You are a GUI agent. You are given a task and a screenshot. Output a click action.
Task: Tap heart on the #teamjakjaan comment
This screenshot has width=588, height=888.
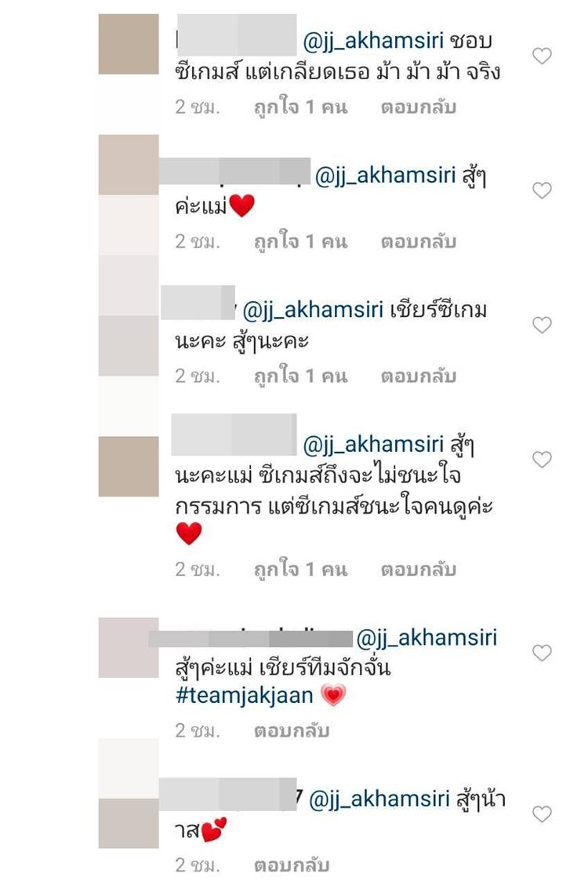click(x=542, y=653)
